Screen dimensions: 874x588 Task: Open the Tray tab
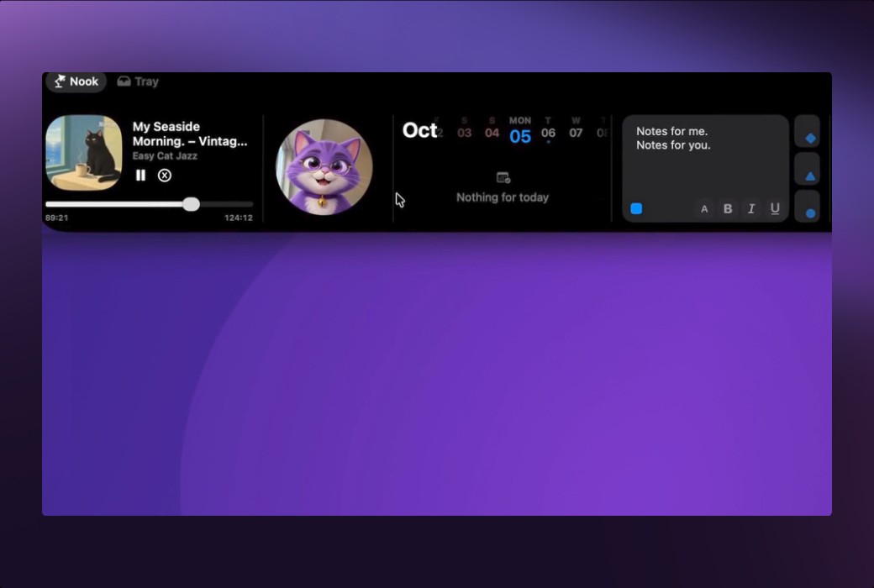(x=138, y=82)
